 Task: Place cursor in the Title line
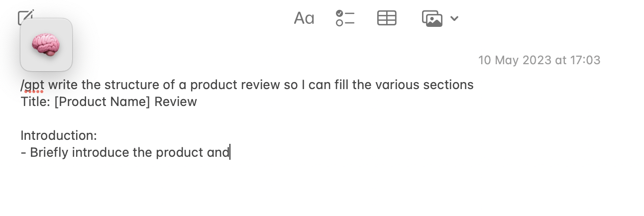coord(108,102)
